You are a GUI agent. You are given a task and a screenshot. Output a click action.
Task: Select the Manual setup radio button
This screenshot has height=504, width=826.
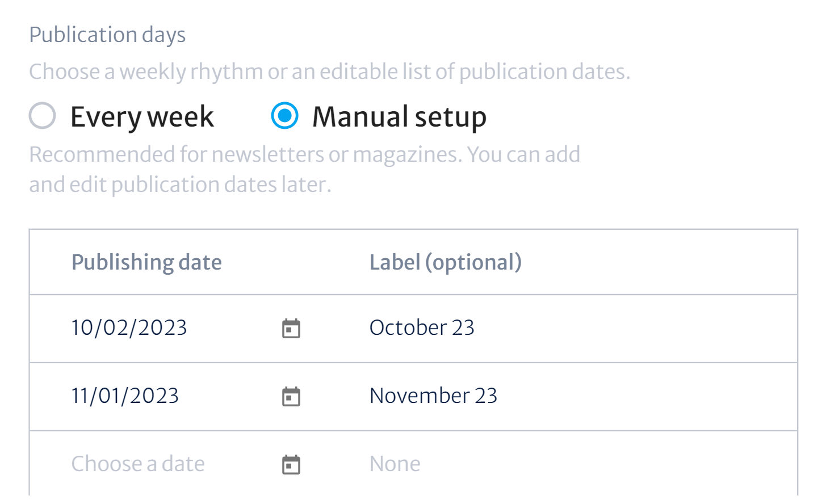[284, 116]
